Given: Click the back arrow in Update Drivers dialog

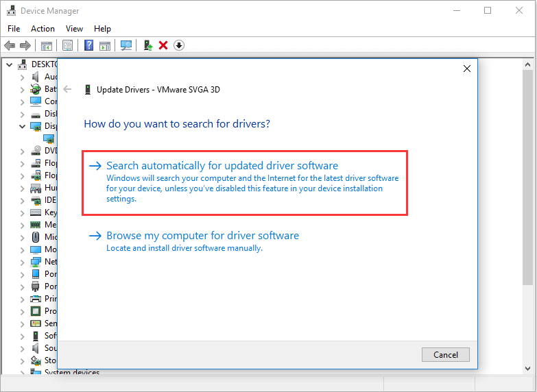Looking at the screenshot, I should (67, 90).
